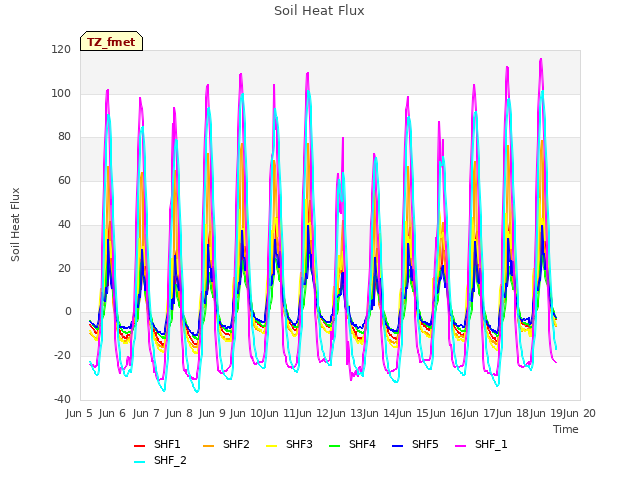The height and width of the screenshot is (480, 640).
Task: Toggle the SHF_1 legend entry
Action: pos(481,444)
